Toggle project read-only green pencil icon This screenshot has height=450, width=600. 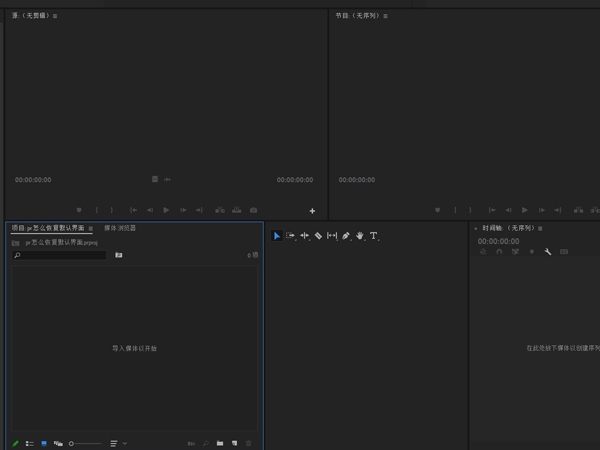(16, 443)
